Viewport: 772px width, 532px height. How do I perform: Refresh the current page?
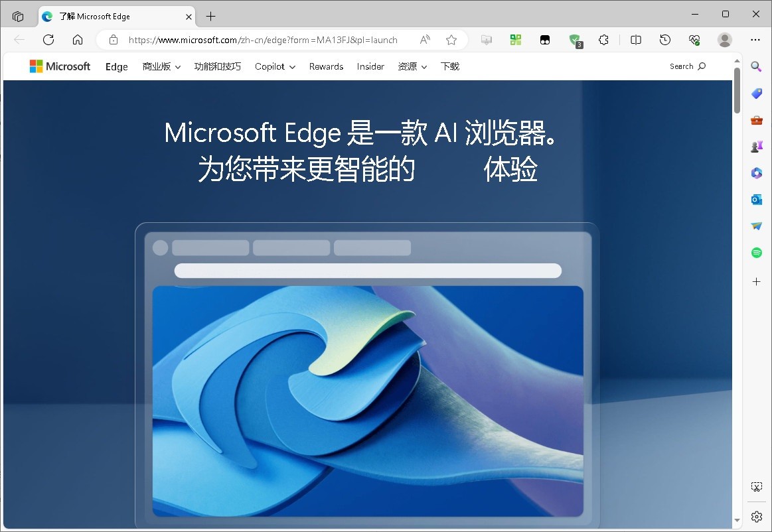[x=48, y=40]
